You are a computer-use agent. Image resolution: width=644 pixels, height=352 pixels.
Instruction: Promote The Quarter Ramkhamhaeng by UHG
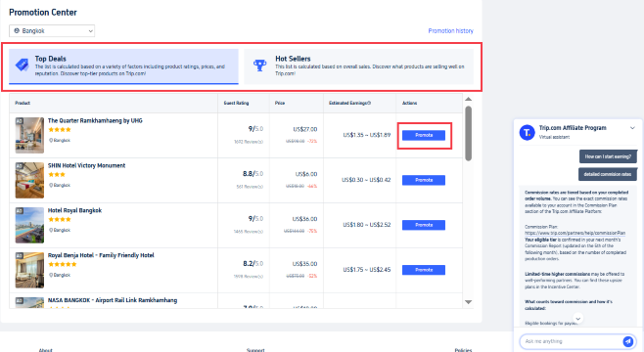[x=424, y=135]
